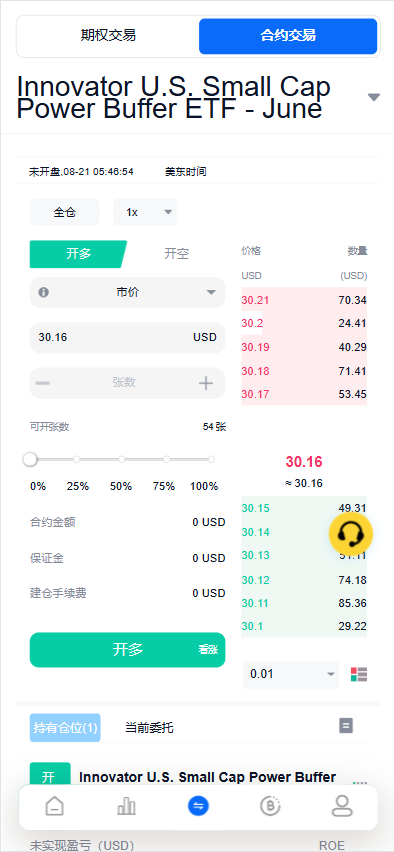This screenshot has height=852, width=394.
Task: Open the 0.01 price precision dropdown
Action: pyautogui.click(x=291, y=674)
